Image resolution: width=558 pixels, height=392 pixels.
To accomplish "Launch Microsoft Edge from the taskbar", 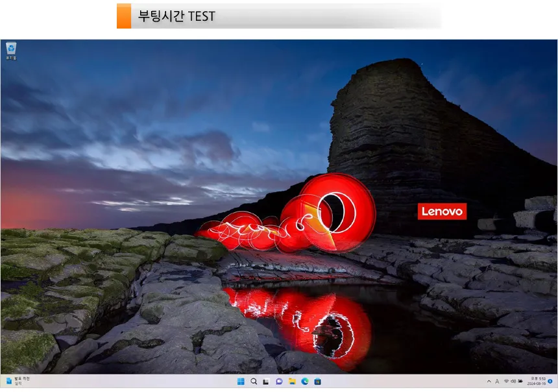I will point(304,382).
